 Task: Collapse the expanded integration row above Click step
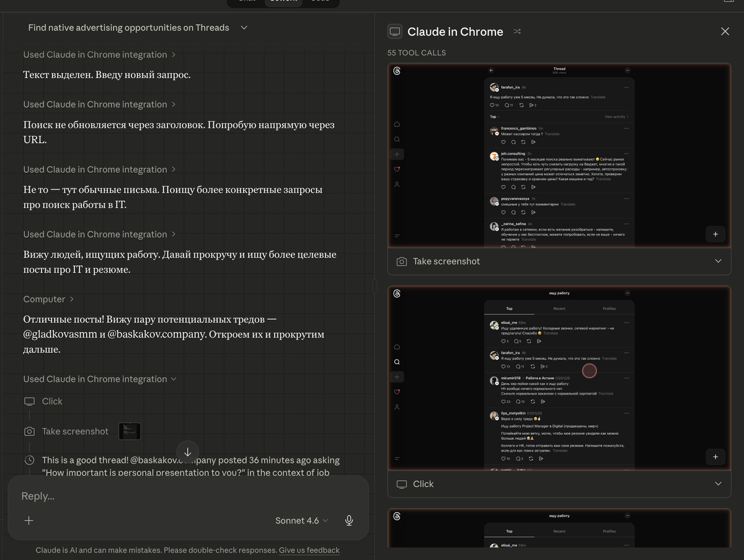(99, 379)
